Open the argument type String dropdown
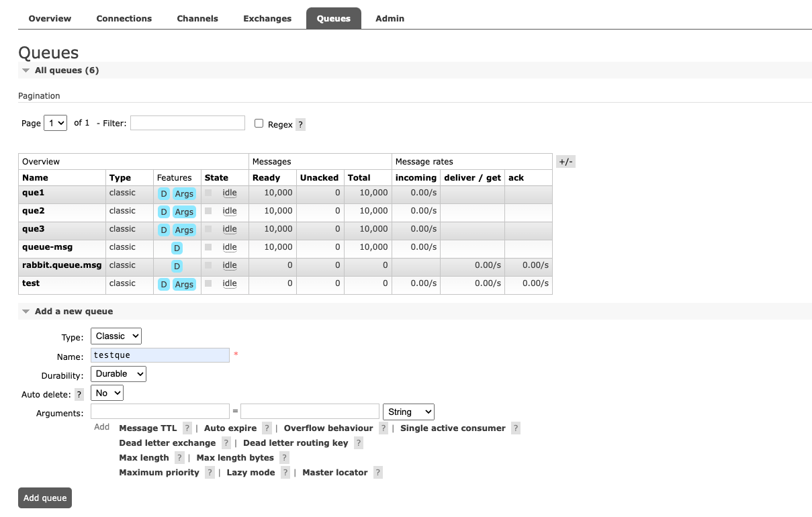 tap(408, 412)
